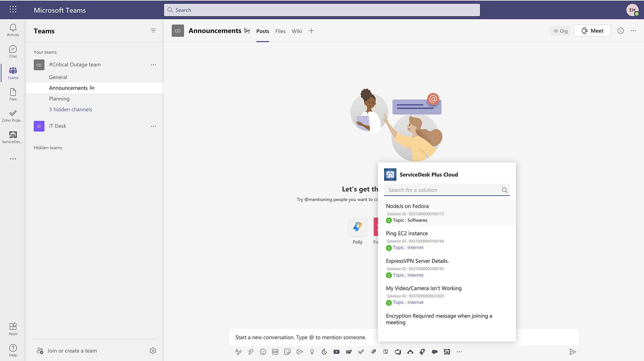Click the Org button
The height and width of the screenshot is (361, 644).
click(560, 31)
